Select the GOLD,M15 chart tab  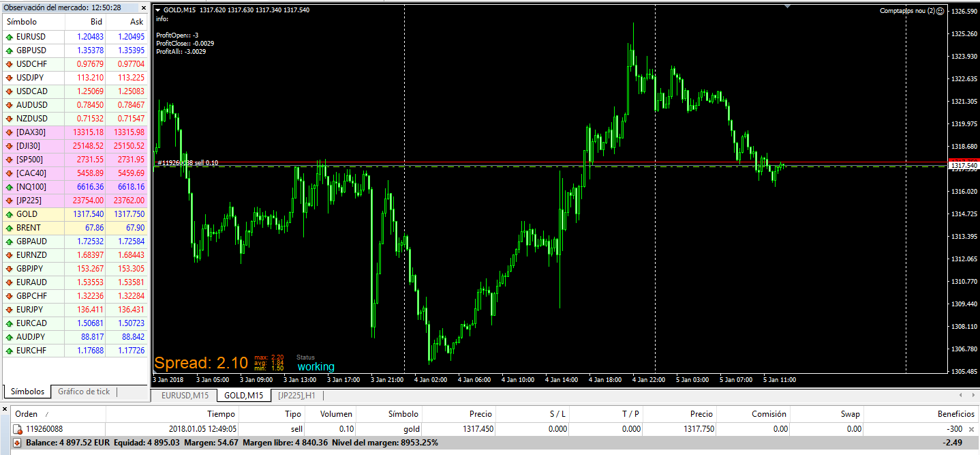pyautogui.click(x=244, y=396)
